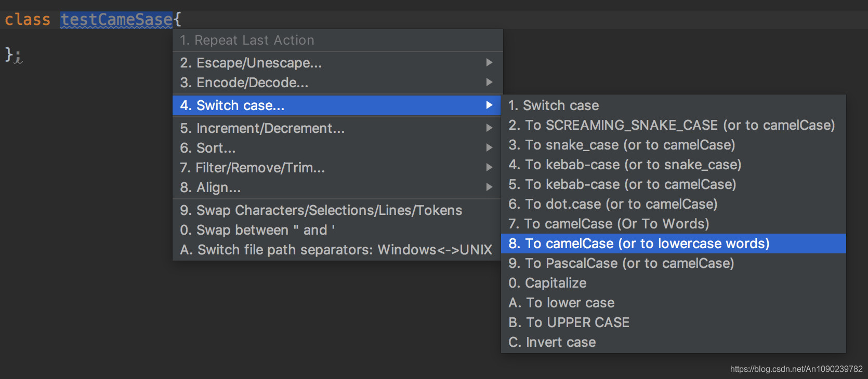This screenshot has height=379, width=868.
Task: Choose To kebab-case (or to camelCase)
Action: coord(674,184)
